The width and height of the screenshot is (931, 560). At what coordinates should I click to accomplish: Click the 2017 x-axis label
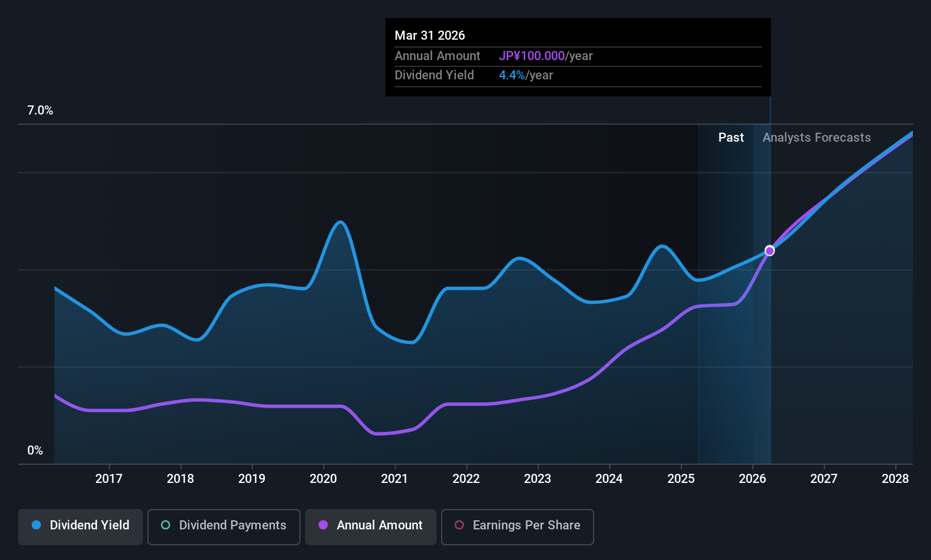(109, 479)
